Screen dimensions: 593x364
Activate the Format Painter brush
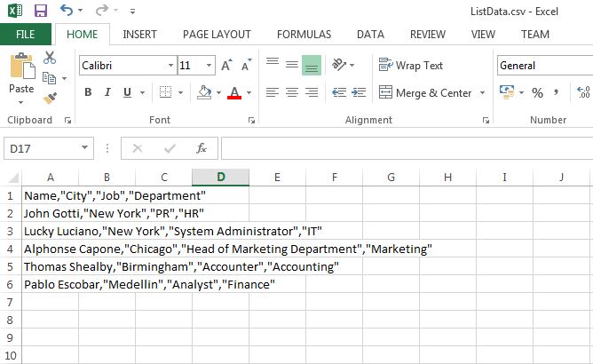coord(50,99)
